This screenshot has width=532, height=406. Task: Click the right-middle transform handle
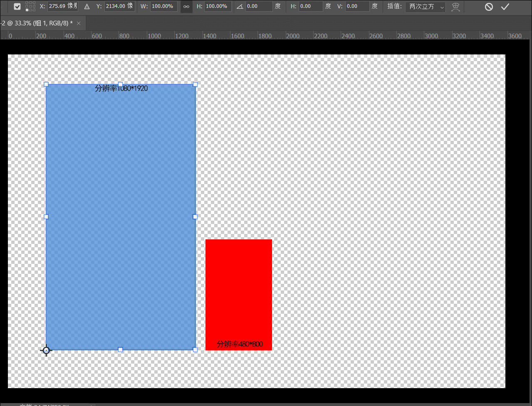click(x=195, y=217)
